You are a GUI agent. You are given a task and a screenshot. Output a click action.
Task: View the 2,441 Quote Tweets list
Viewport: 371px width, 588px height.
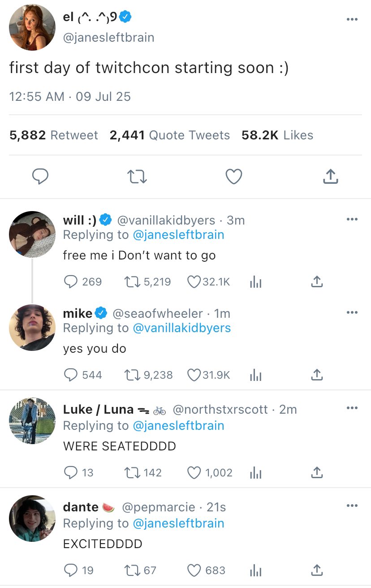169,135
